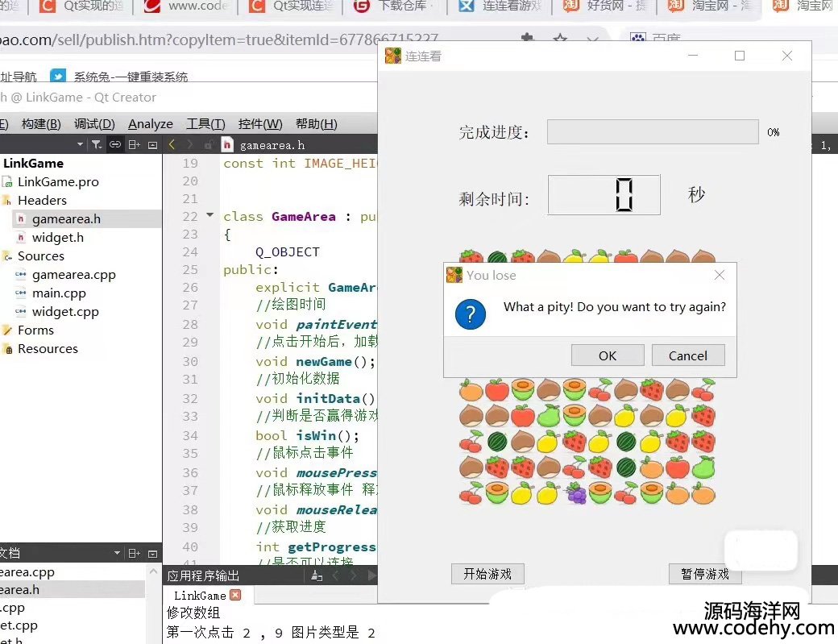Click the grape tile in the bottom row
This screenshot has height=644, width=838.
(576, 492)
